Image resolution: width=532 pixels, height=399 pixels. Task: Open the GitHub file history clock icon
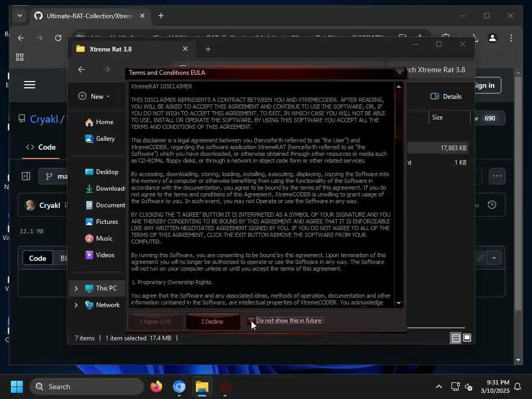click(492, 205)
